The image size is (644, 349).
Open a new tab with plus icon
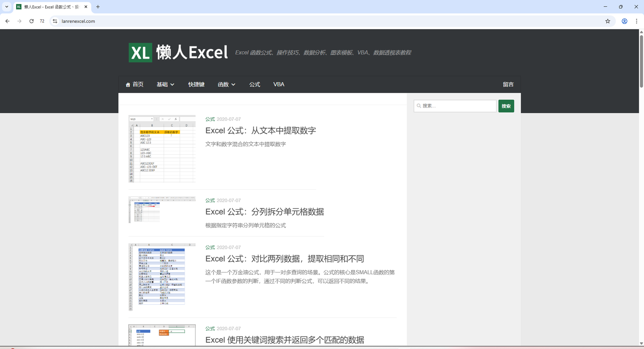98,7
